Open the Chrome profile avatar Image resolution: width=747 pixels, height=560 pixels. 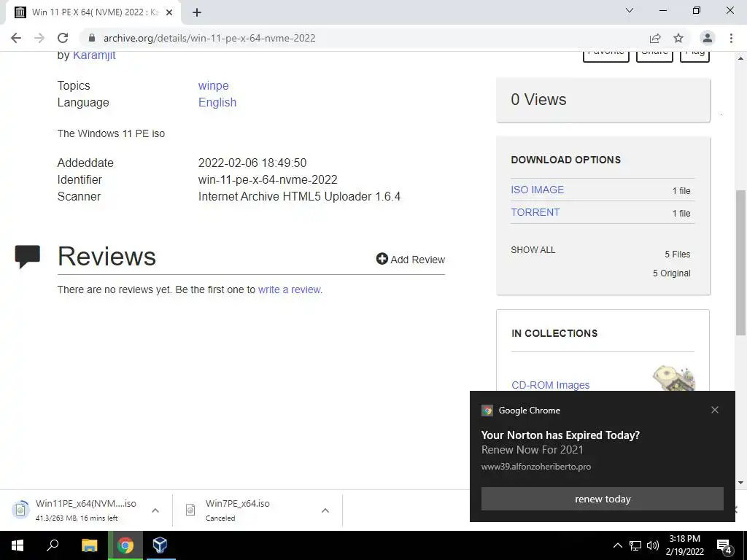(708, 38)
